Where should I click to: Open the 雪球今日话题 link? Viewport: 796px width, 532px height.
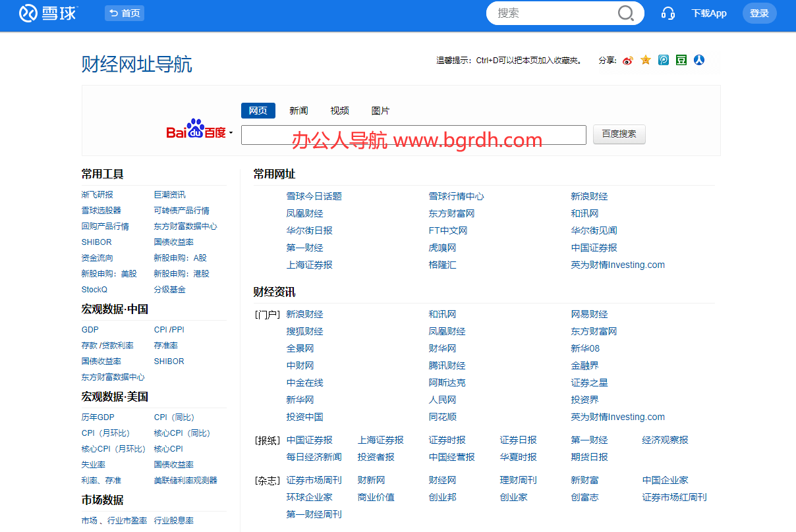[314, 196]
